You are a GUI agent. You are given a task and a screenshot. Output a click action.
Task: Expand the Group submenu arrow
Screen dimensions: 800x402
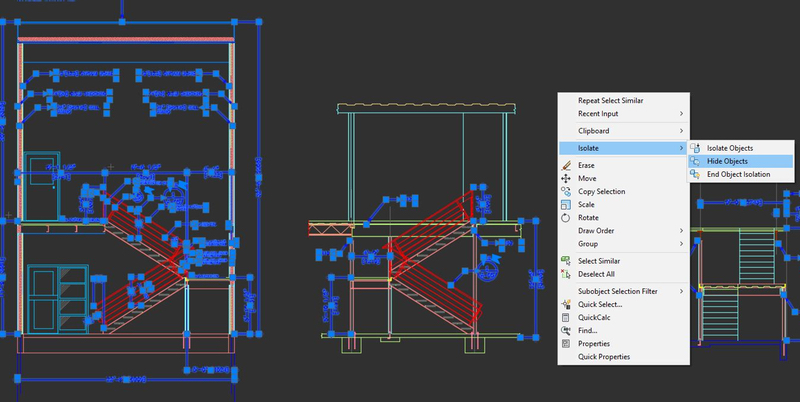pyautogui.click(x=682, y=243)
